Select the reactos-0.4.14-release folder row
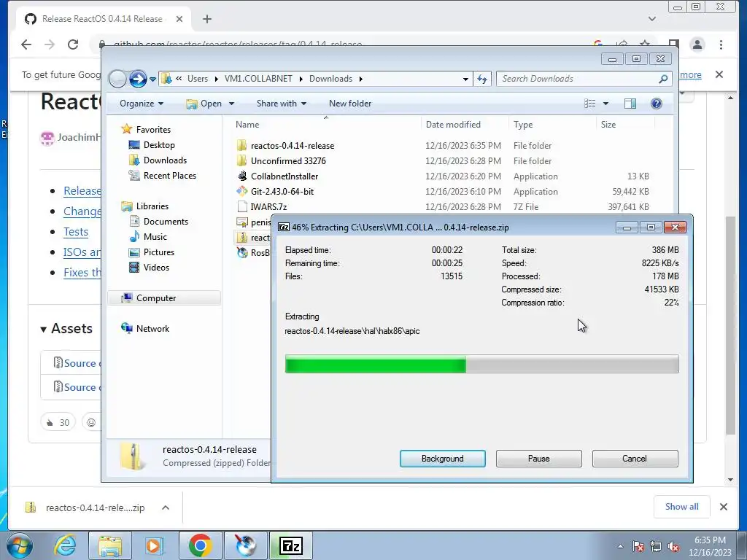747x560 pixels. (x=443, y=146)
